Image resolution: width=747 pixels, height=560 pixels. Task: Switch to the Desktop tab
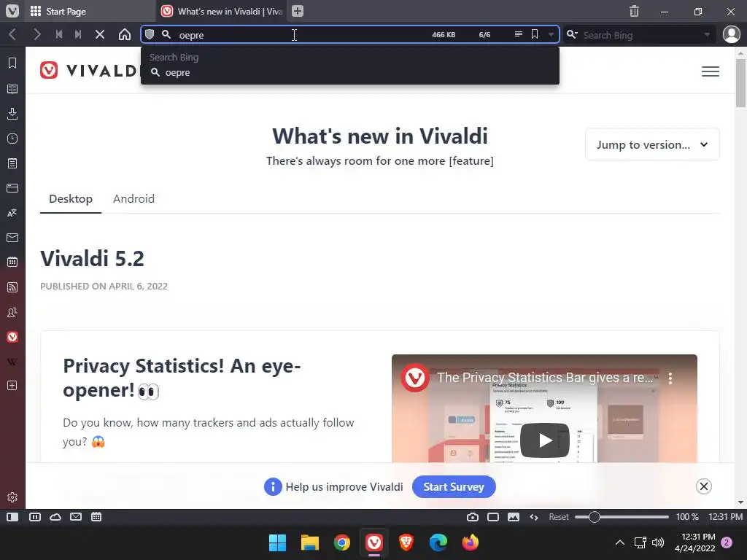coord(71,199)
